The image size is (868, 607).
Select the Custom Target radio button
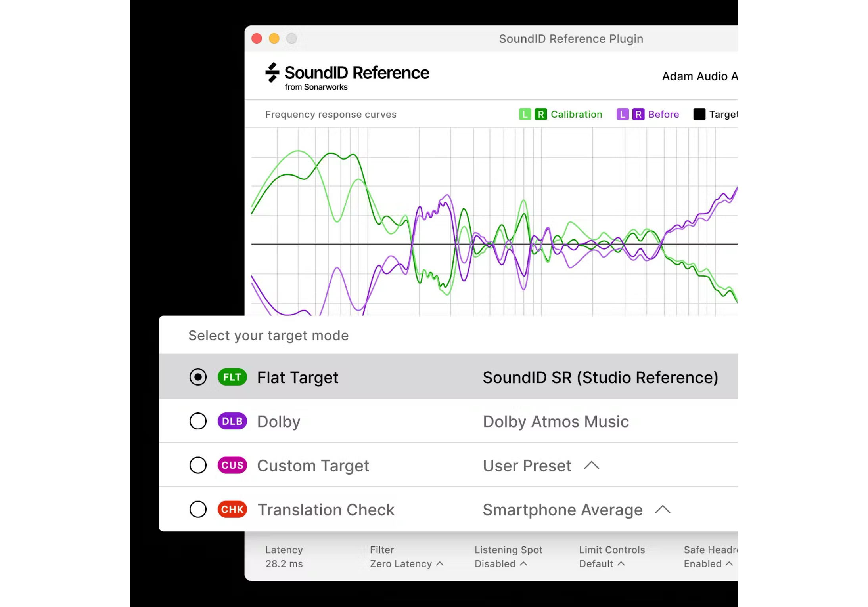click(198, 465)
